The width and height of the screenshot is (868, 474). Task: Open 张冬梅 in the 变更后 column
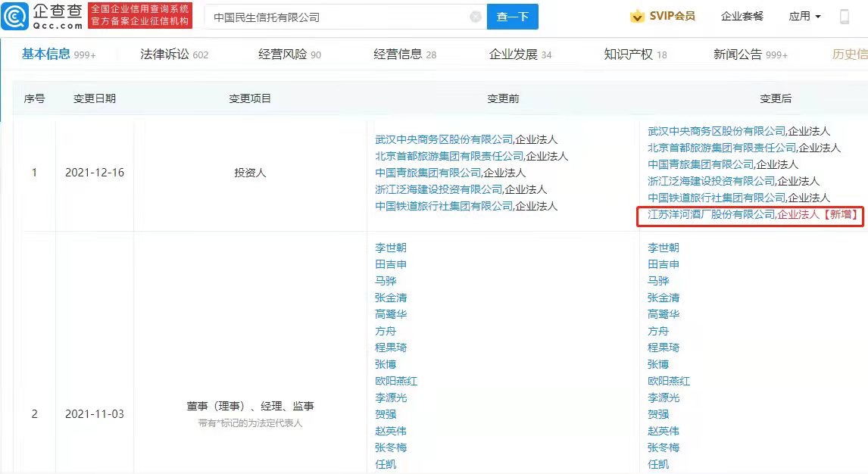(663, 447)
